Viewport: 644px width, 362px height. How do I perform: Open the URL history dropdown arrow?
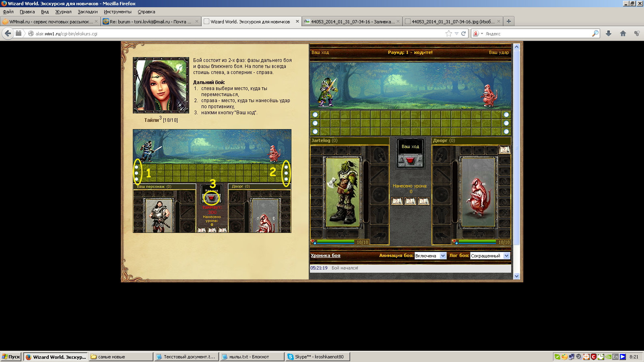click(456, 34)
